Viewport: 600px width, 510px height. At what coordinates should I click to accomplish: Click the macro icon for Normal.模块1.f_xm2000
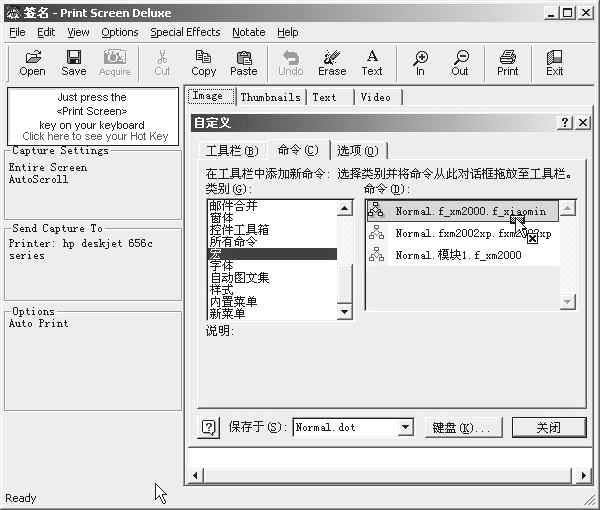point(376,255)
